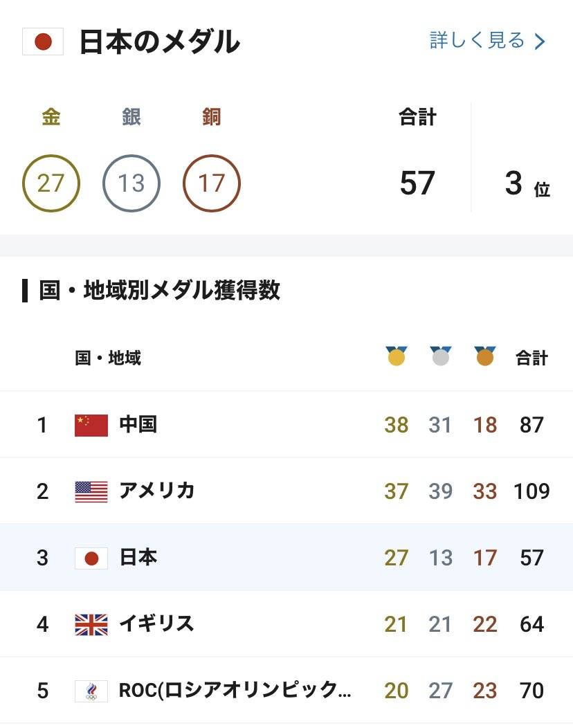Select the silver medal column header icon
The image size is (573, 728).
click(441, 356)
